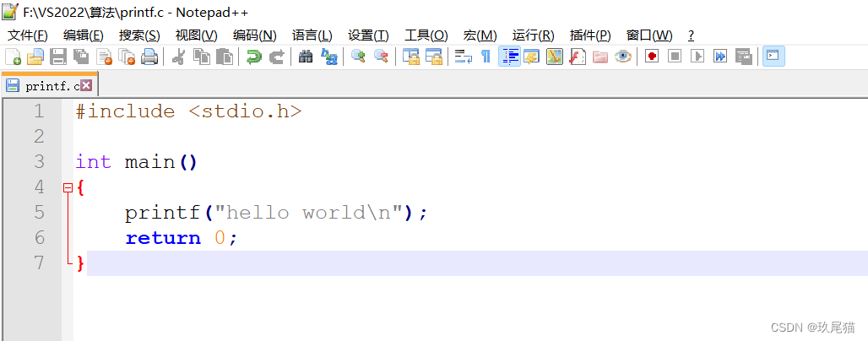Click the 'return' keyword on line 6
Screen dimensions: 868x341
click(x=163, y=238)
